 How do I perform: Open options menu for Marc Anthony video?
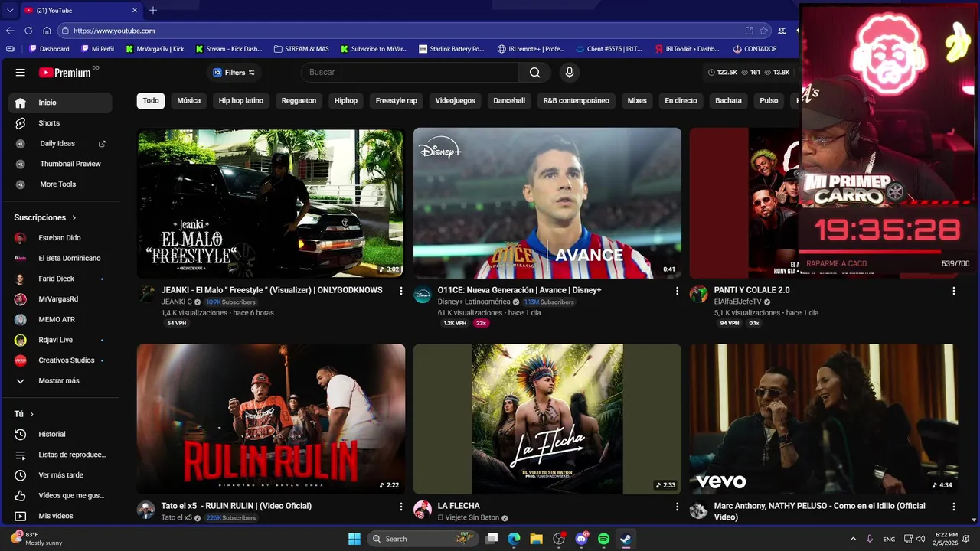(953, 507)
